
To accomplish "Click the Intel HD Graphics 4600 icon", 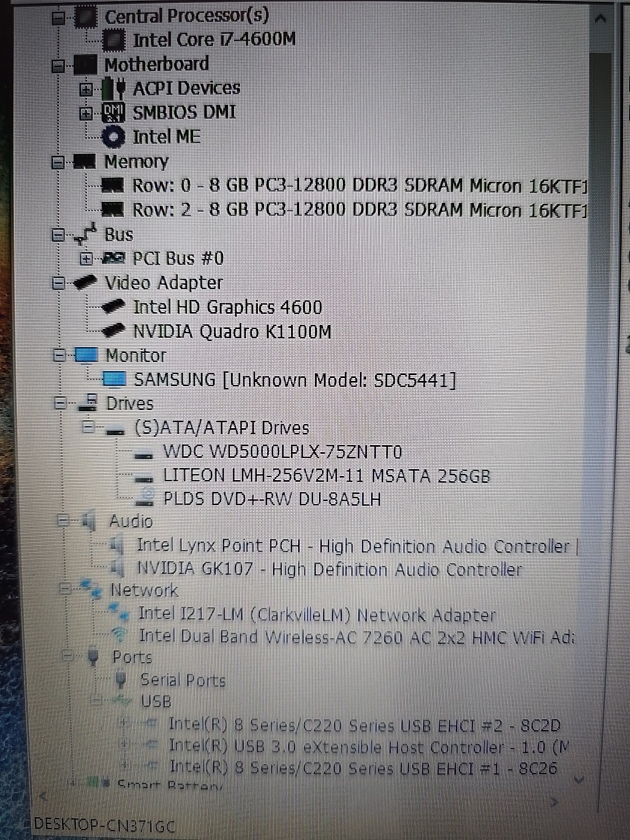I will pyautogui.click(x=114, y=307).
